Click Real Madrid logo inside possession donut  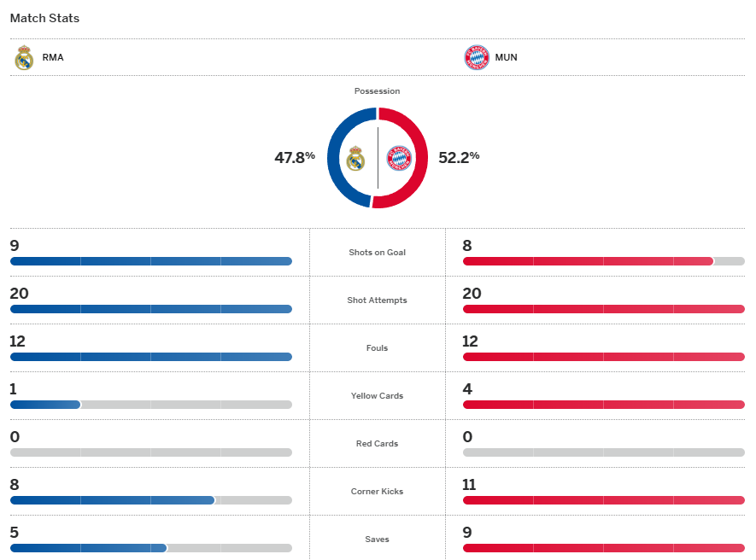pos(355,158)
